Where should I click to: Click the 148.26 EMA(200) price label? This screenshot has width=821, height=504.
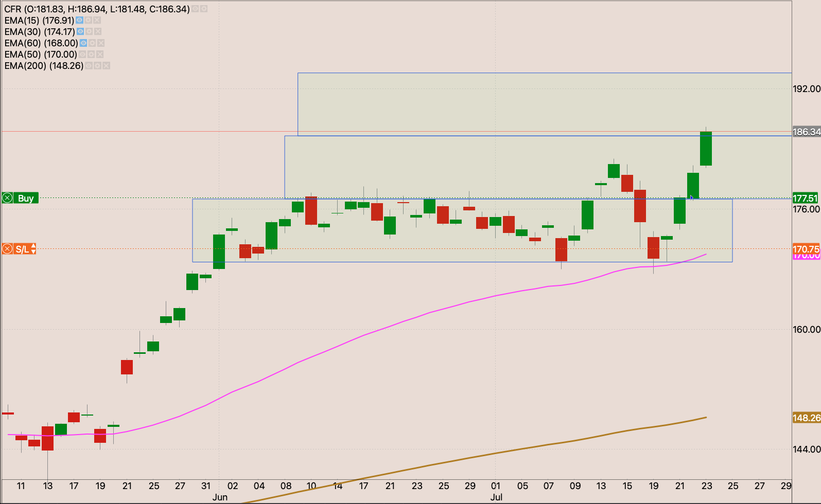pos(806,418)
